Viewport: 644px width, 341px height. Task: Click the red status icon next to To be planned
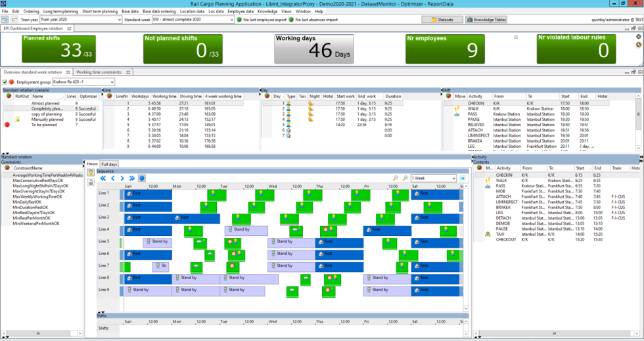(7, 125)
